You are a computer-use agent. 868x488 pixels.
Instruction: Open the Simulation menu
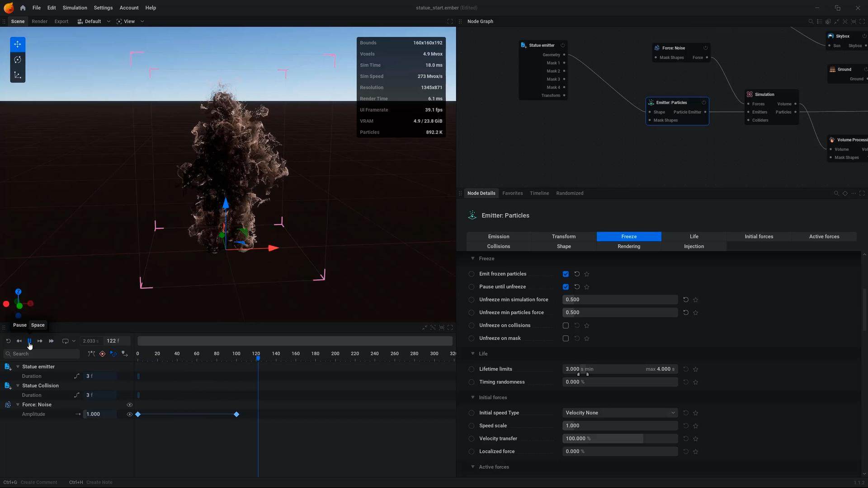tap(75, 8)
